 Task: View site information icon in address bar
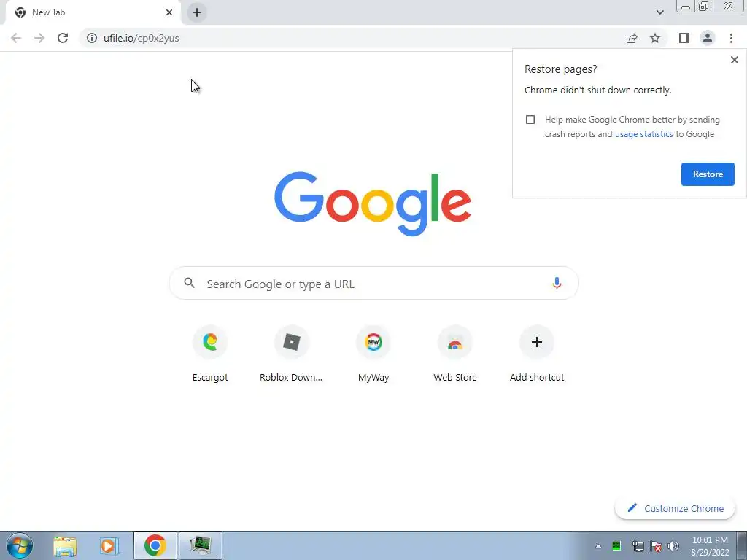click(92, 38)
